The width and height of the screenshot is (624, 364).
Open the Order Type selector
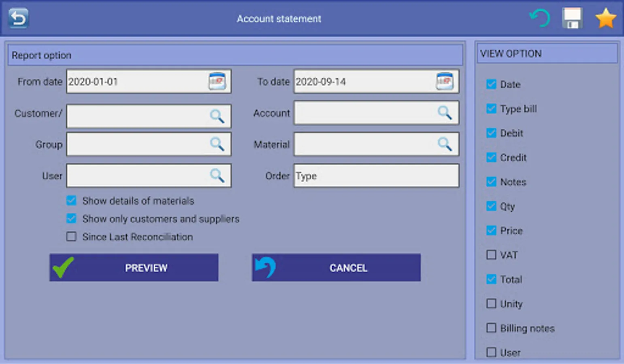[376, 176]
